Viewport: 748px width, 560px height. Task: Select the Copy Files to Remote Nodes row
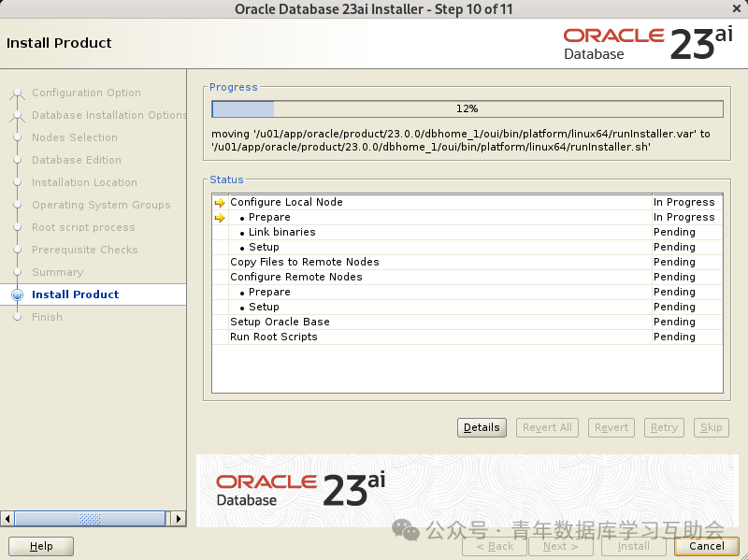click(x=467, y=262)
